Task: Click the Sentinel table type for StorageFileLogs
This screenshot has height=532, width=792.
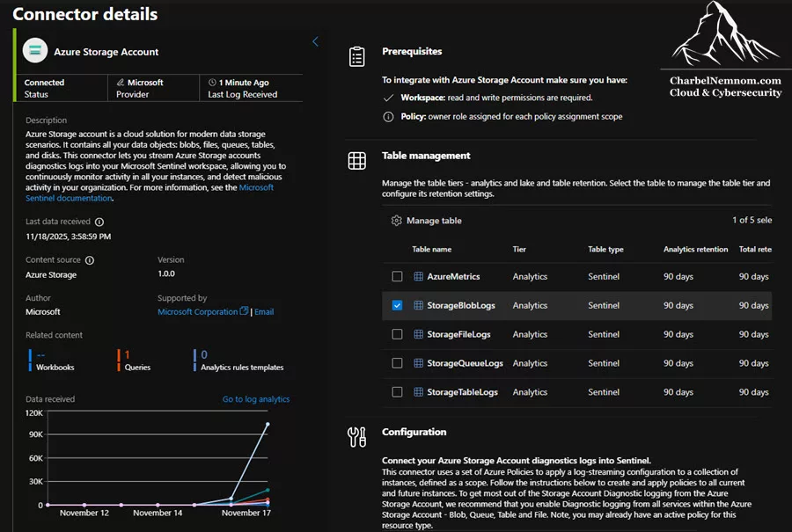Action: pyautogui.click(x=604, y=334)
